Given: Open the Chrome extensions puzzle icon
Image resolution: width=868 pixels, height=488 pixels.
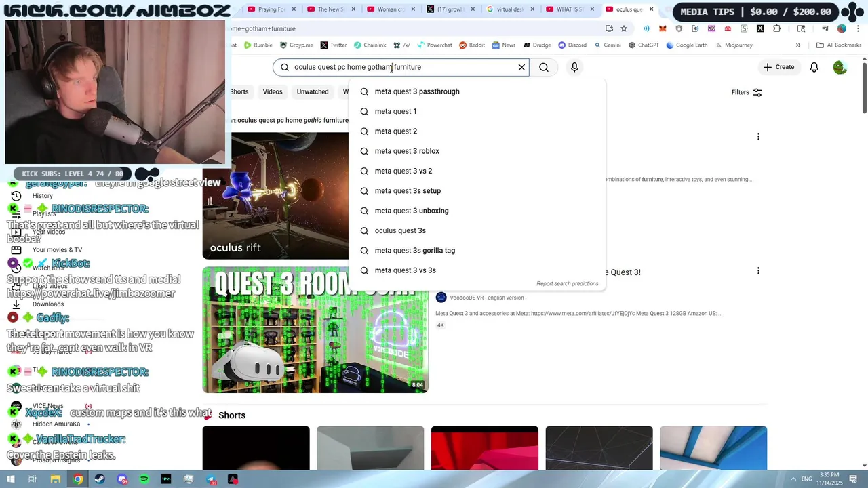Looking at the screenshot, I should (x=776, y=28).
